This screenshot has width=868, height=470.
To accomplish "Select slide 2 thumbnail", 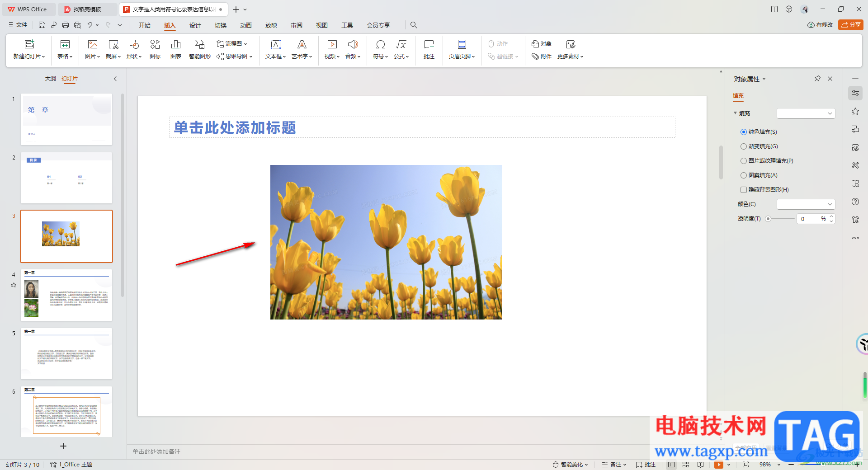I will tap(66, 178).
